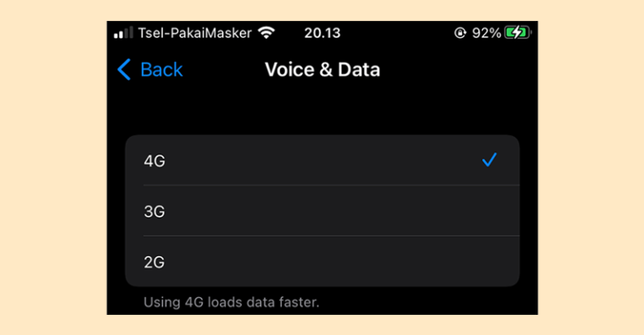Tap the Voice & Data page title
Image resolution: width=644 pixels, height=335 pixels.
pyautogui.click(x=322, y=70)
